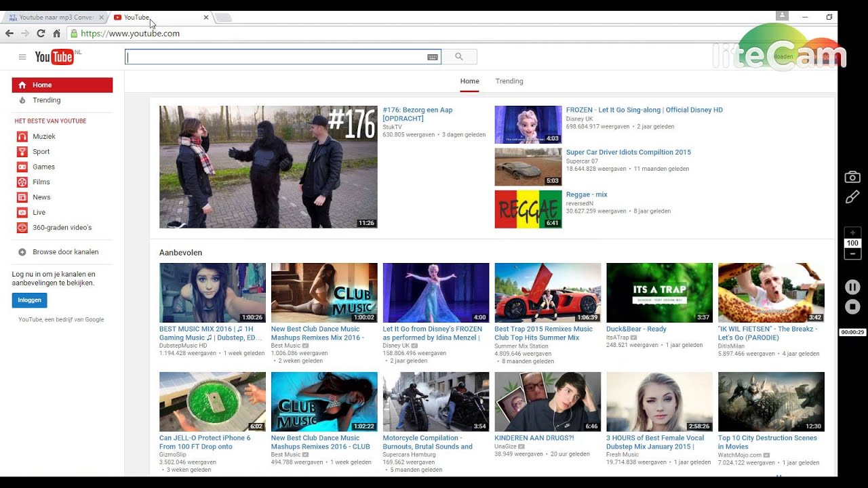Viewport: 868px width, 488px height.
Task: Click the plus icon beside Browse door kanalen
Action: pyautogui.click(x=22, y=252)
